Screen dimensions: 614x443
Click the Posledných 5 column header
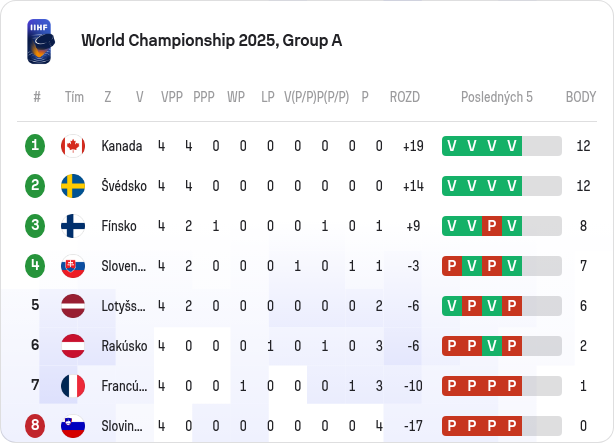click(x=497, y=97)
